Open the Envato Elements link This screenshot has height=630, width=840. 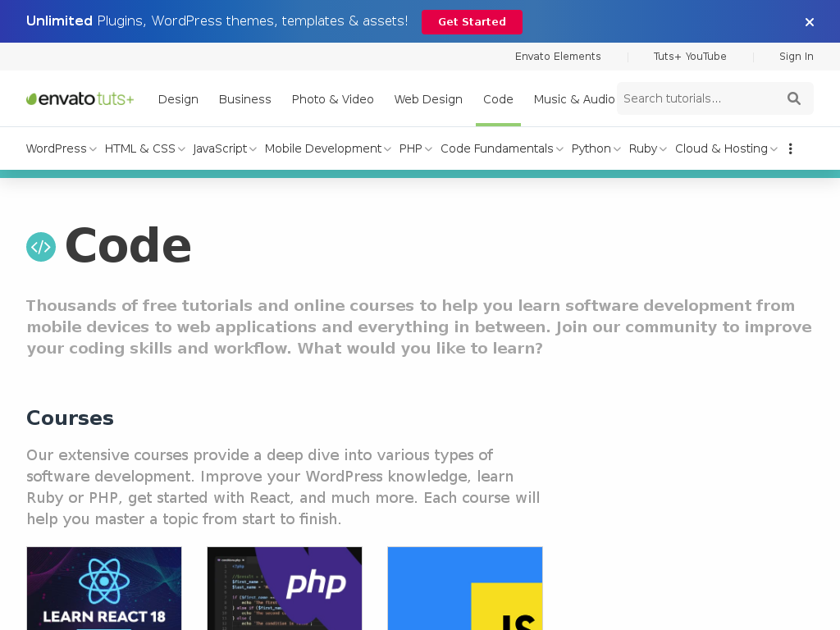(558, 57)
